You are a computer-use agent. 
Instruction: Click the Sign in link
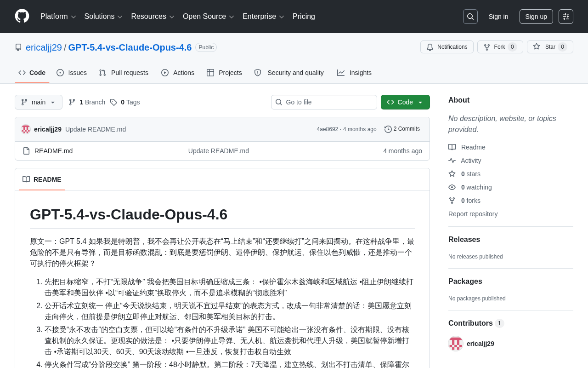498,17
